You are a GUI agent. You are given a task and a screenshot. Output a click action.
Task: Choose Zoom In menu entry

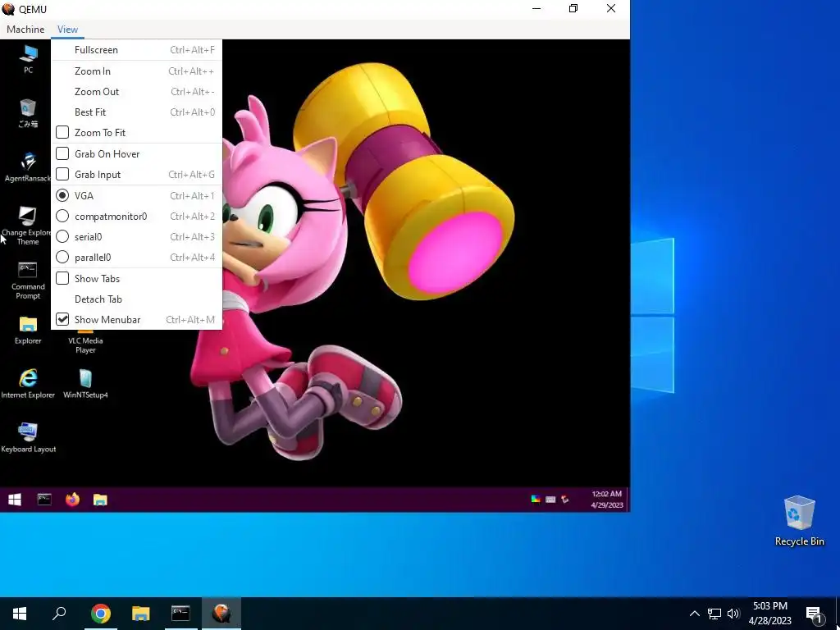[x=137, y=71]
